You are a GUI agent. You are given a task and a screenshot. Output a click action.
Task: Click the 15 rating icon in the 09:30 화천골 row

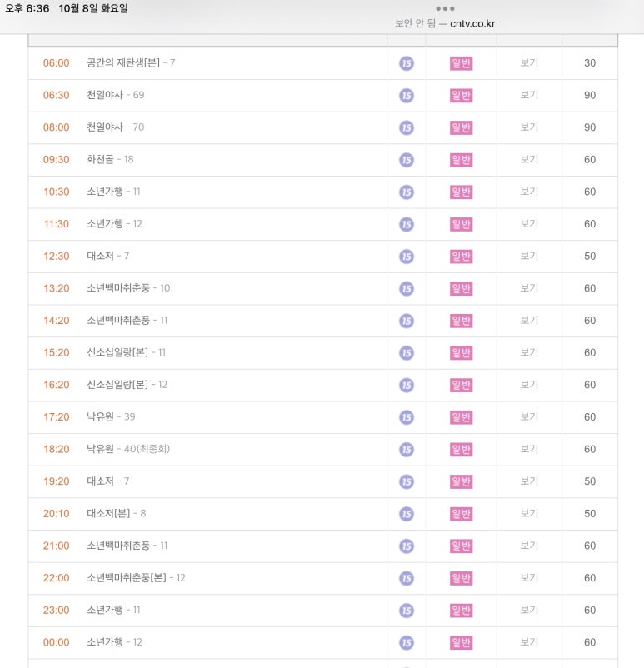click(x=407, y=160)
